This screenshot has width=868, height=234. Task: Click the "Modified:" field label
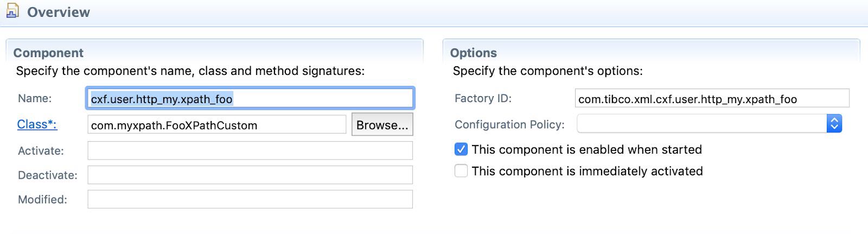[42, 199]
